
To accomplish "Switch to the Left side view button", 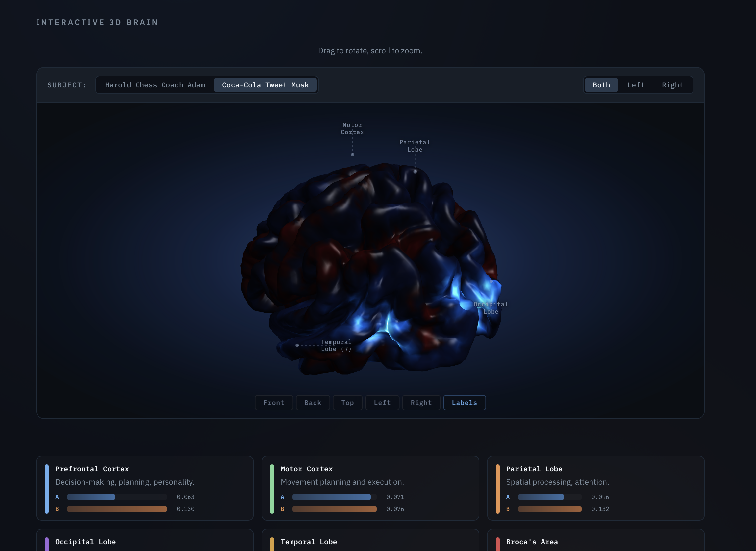I will (382, 403).
